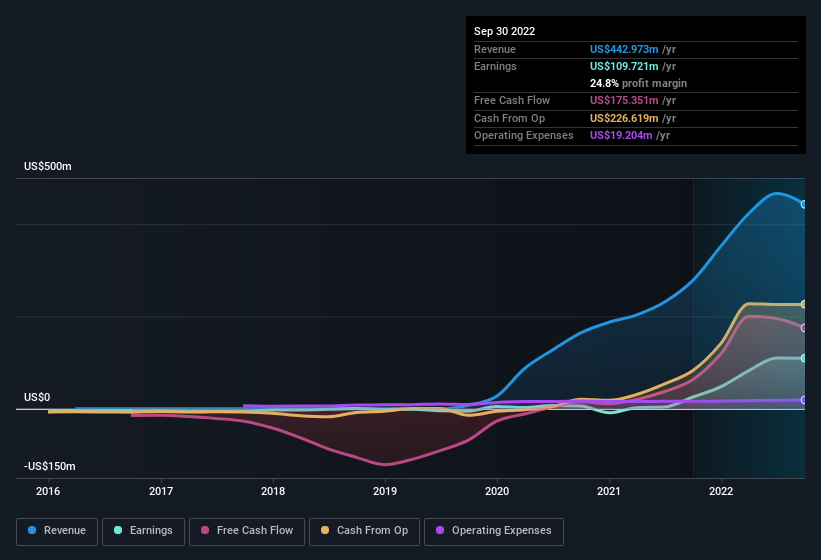Click the 2022 x-axis label

click(721, 491)
